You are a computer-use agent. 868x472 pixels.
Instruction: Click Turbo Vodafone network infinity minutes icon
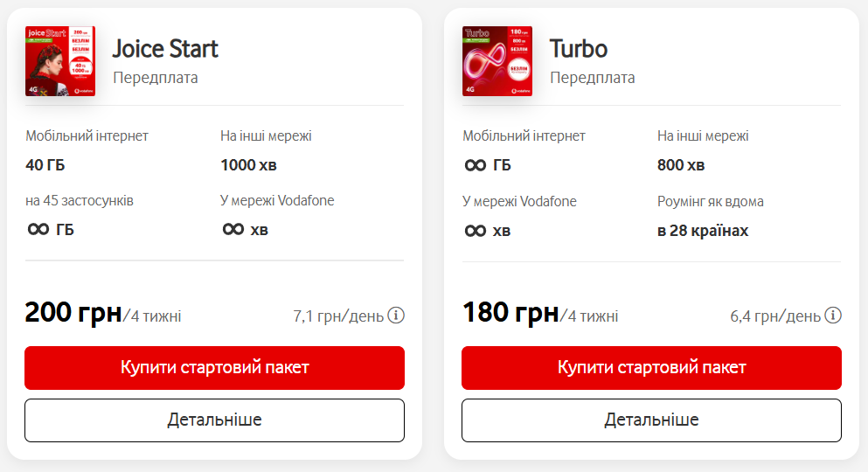point(475,231)
